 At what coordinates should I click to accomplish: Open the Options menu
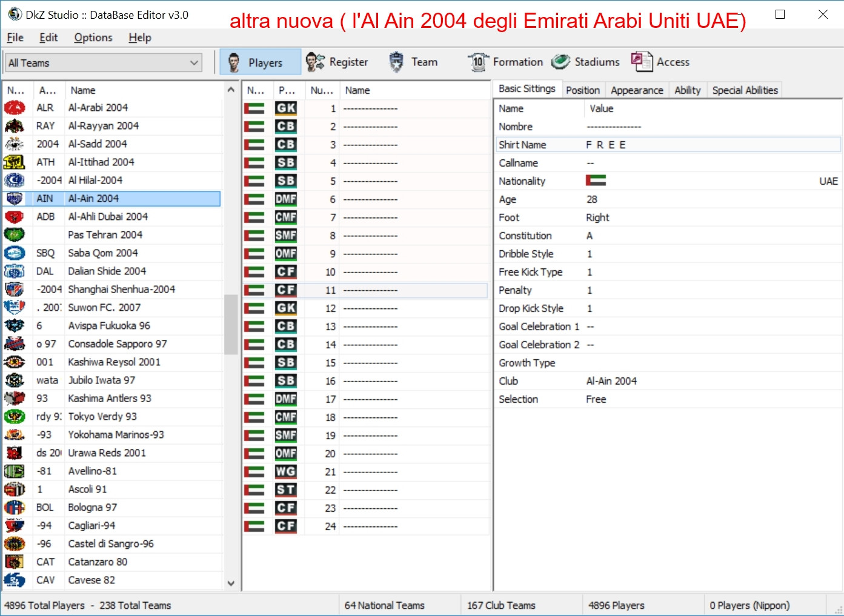point(93,38)
